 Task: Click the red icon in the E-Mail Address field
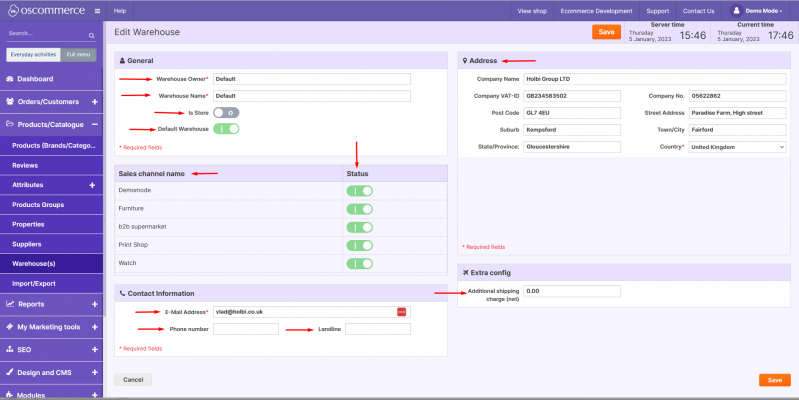tap(402, 312)
